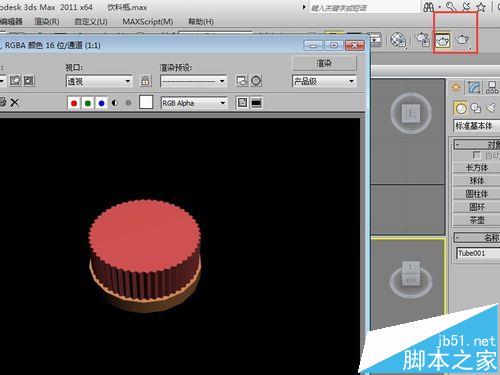Click the Print image icon in frame window
This screenshot has width=500, height=375.
point(2,102)
